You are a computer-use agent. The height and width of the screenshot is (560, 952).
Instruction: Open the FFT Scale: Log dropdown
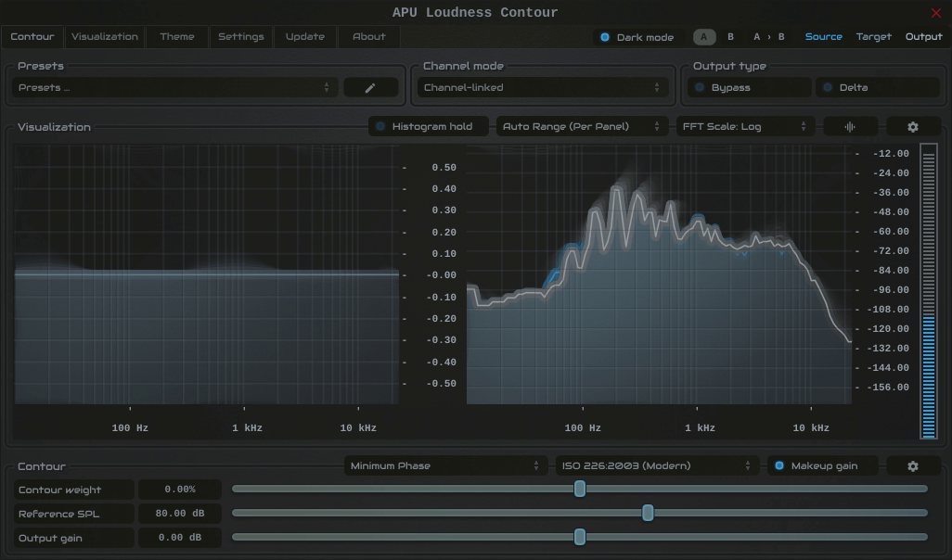click(745, 126)
